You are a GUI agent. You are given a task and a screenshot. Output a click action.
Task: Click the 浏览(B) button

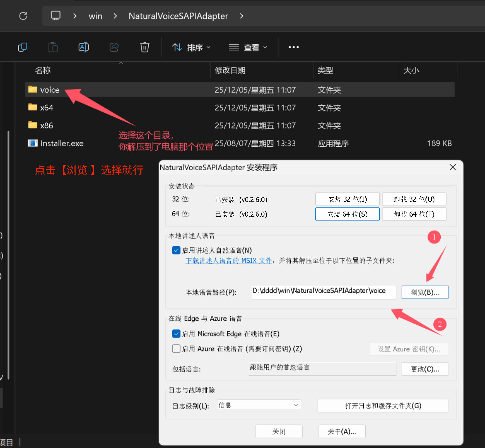coord(425,292)
